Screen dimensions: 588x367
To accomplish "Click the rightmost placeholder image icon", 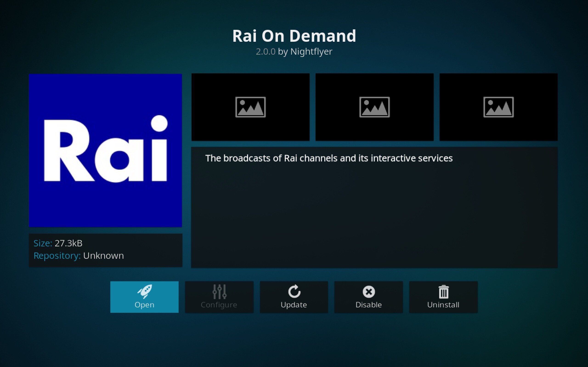I will point(498,107).
